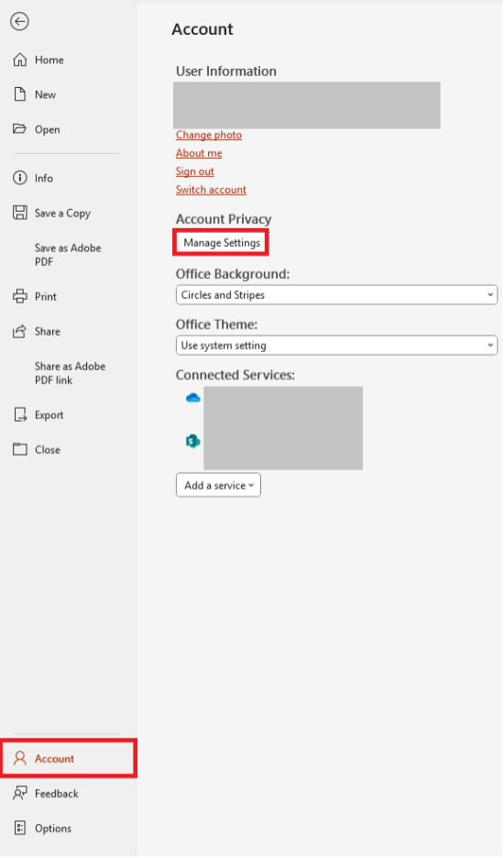The image size is (504, 858).
Task: Click the Home house icon
Action: 19,60
